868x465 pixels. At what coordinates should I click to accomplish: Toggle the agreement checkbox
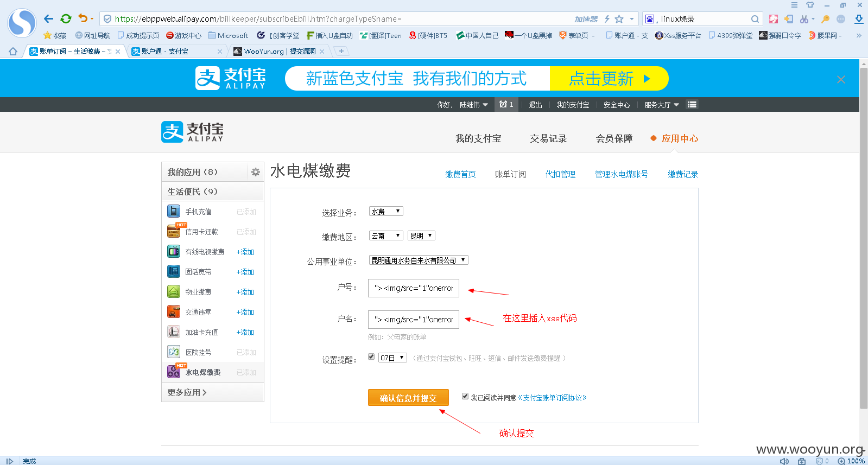coord(465,397)
